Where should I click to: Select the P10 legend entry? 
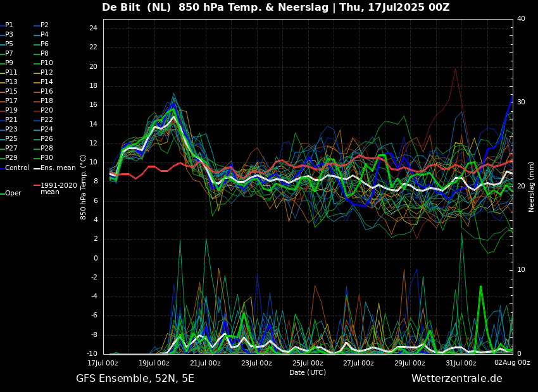click(43, 63)
